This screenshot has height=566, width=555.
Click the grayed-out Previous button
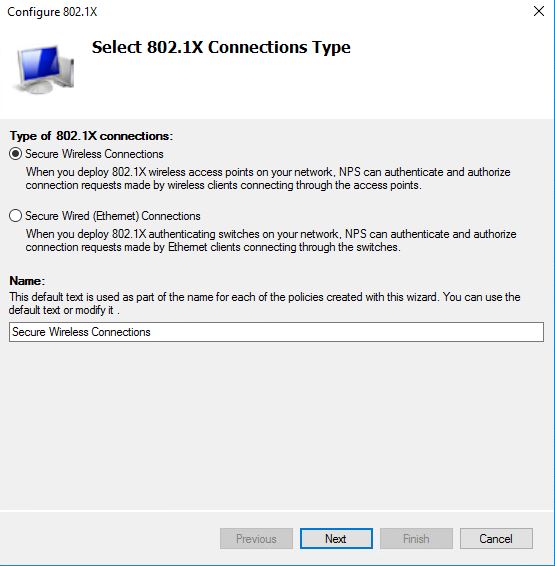256,539
